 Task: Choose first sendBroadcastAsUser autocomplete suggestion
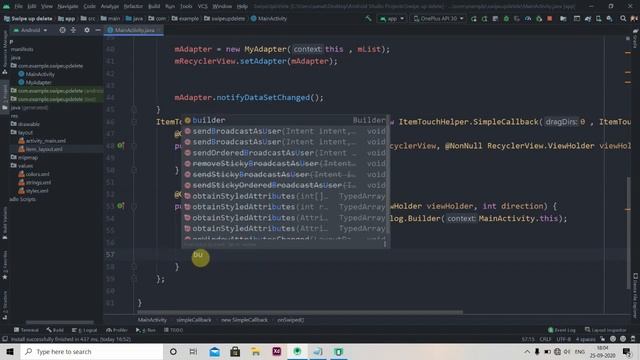285,131
